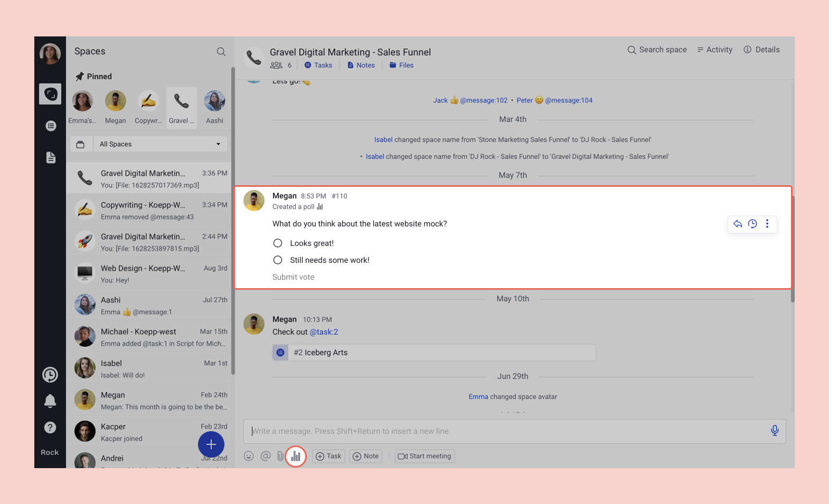Open the emoji picker in message composer
Viewport: 829px width, 504px height.
coord(249,457)
